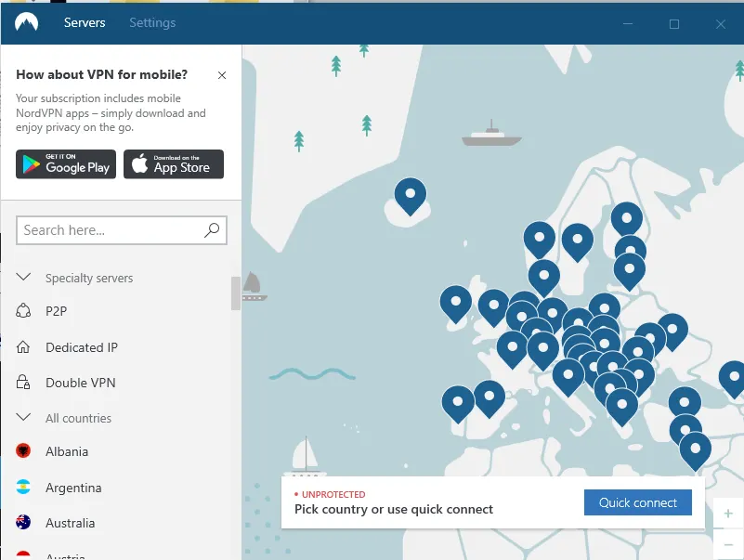Dismiss the VPN for mobile banner
Image resolution: width=744 pixels, height=560 pixels.
tap(221, 75)
